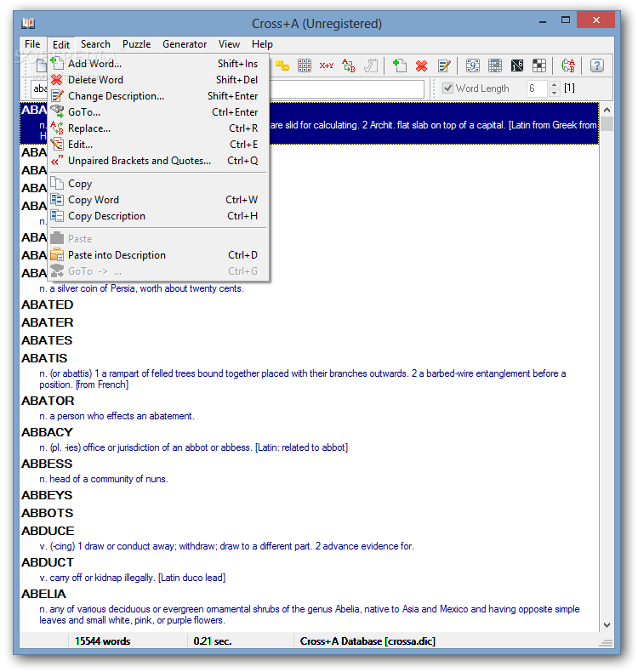Click the description 'head of a community of nuns'
The image size is (638, 672).
(x=104, y=479)
